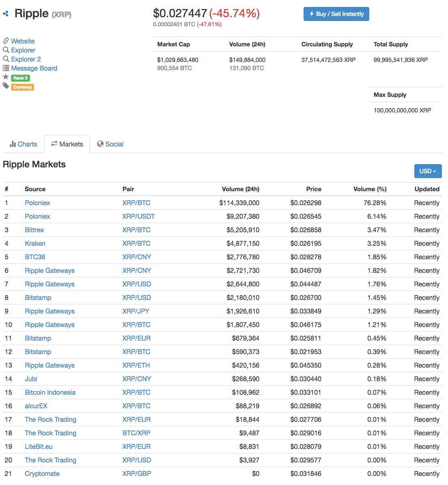
Task: Click the 100,000,000,000 XRP max supply
Action: (x=402, y=110)
